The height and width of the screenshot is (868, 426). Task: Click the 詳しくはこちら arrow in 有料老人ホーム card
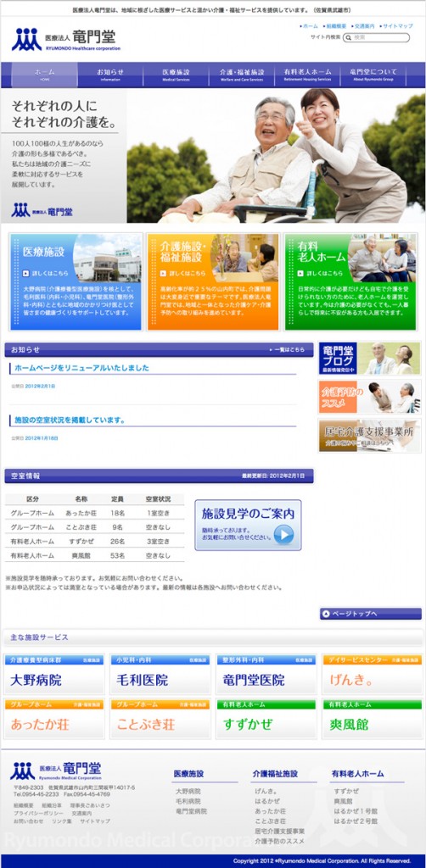[300, 274]
